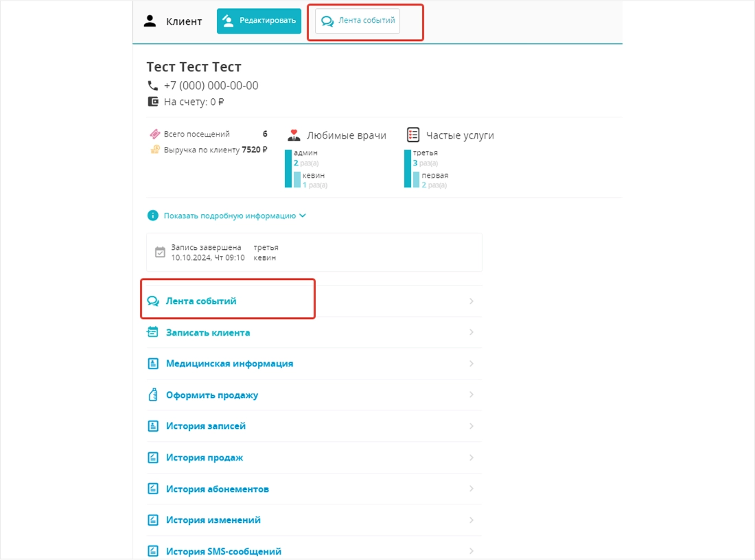Open Записать клиента
755x560 pixels.
[x=314, y=332]
